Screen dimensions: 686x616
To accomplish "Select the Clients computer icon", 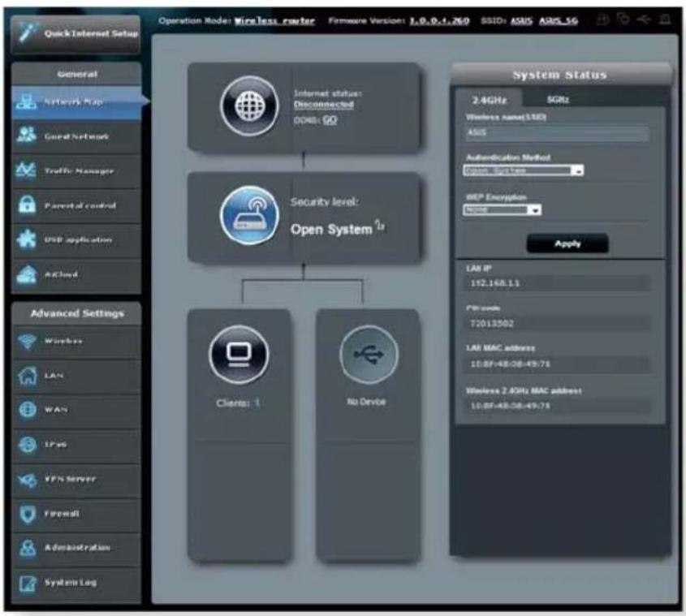I will coord(239,355).
